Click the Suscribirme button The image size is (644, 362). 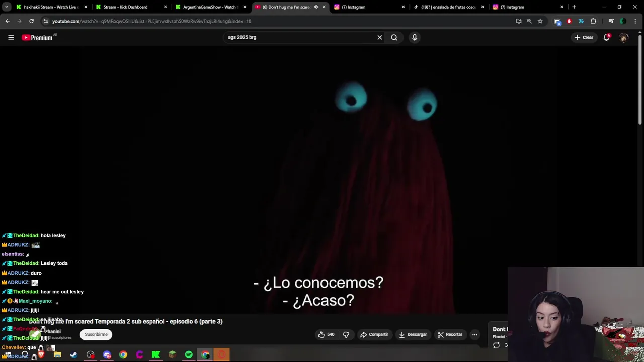pyautogui.click(x=96, y=334)
